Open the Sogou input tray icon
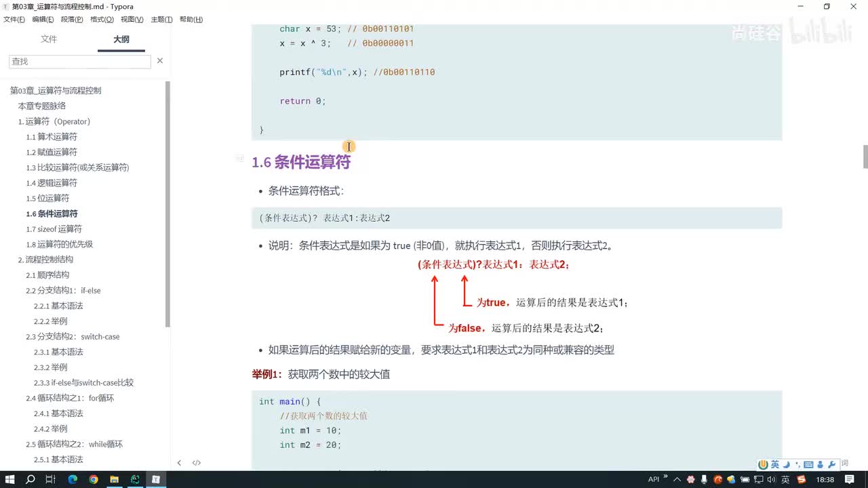Image resolution: width=868 pixels, height=488 pixels. click(x=802, y=479)
